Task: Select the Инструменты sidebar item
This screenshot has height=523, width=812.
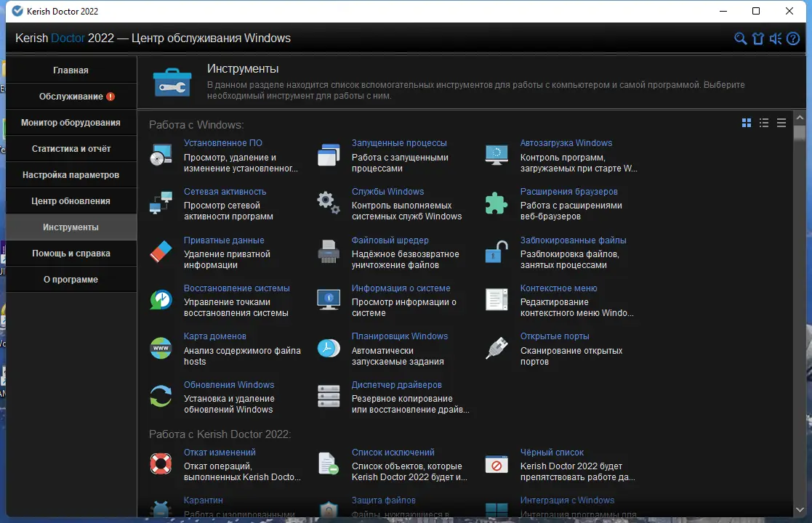Action: 71,227
